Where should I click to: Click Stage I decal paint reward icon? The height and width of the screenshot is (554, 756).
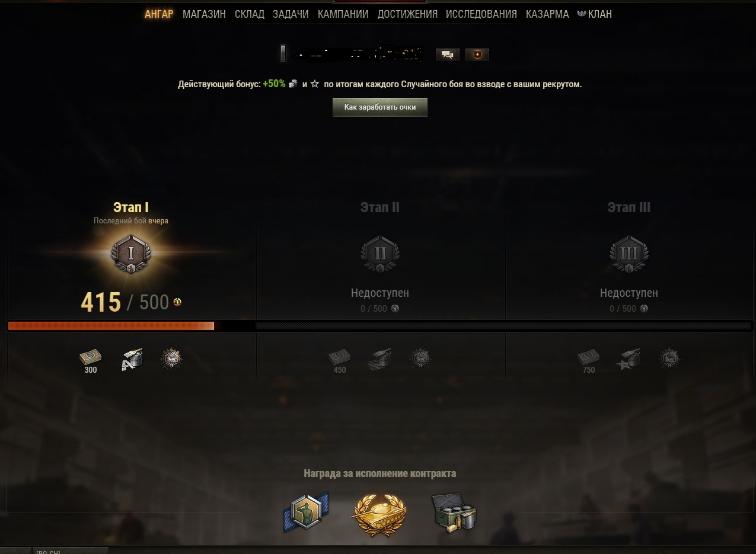tap(132, 358)
